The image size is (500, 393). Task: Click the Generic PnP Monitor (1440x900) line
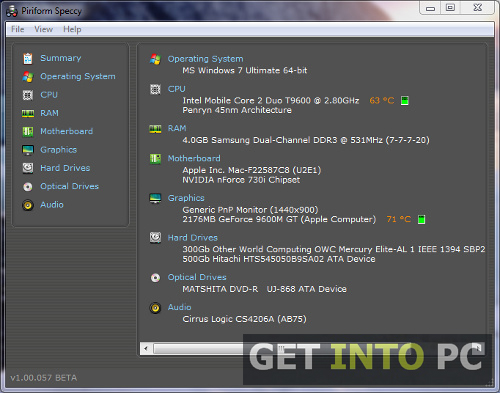click(x=250, y=210)
